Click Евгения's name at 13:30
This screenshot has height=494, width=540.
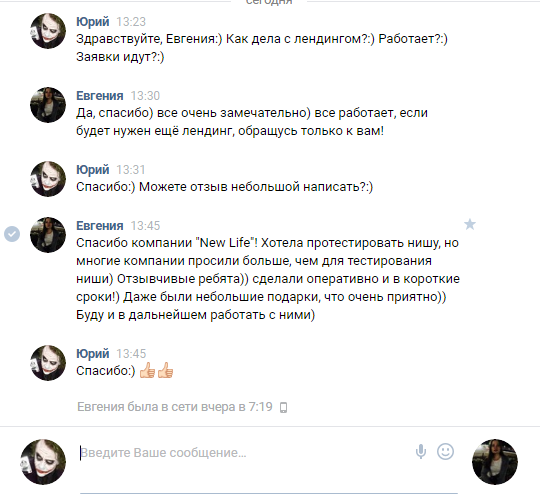[x=100, y=96]
